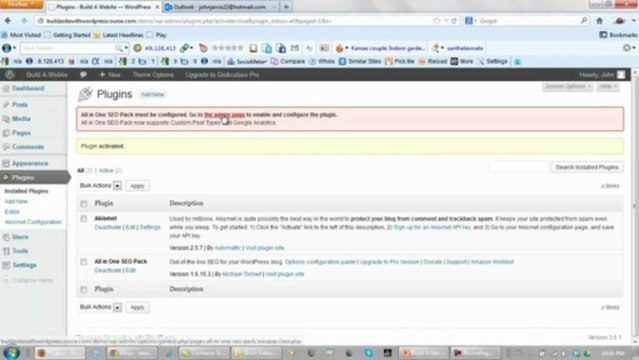Expand the Help dropdown tab
Image resolution: width=639 pixels, height=360 pixels.
(x=608, y=86)
